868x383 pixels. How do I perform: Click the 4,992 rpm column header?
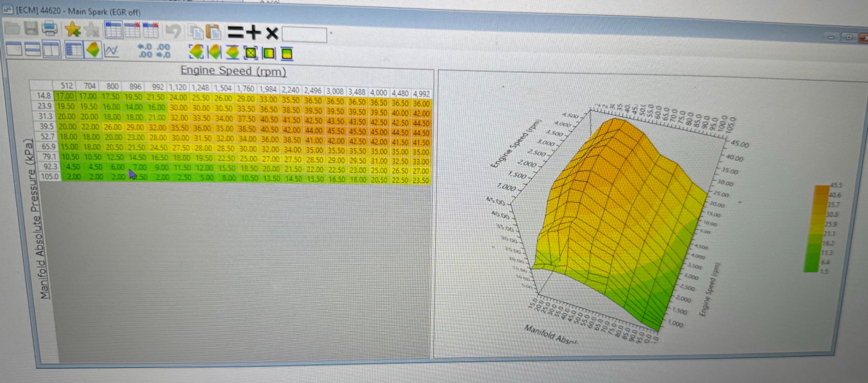point(421,94)
